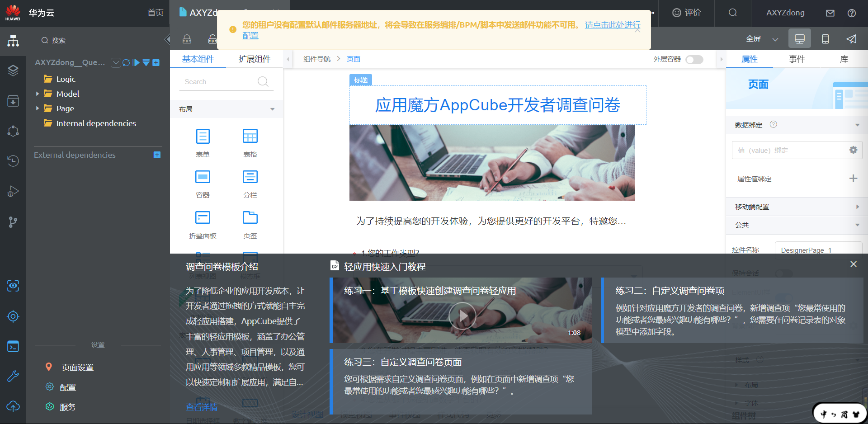
Task: Open the help question mark icon
Action: (x=852, y=13)
